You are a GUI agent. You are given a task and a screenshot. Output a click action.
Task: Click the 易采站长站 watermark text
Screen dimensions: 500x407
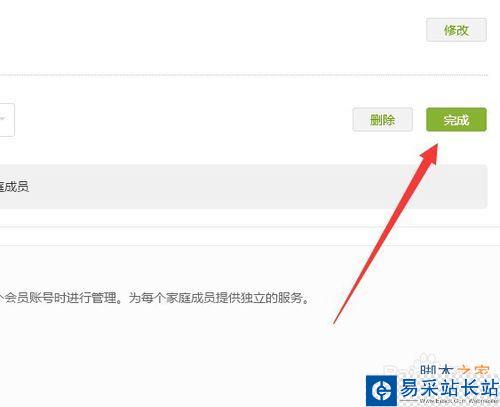point(449,387)
